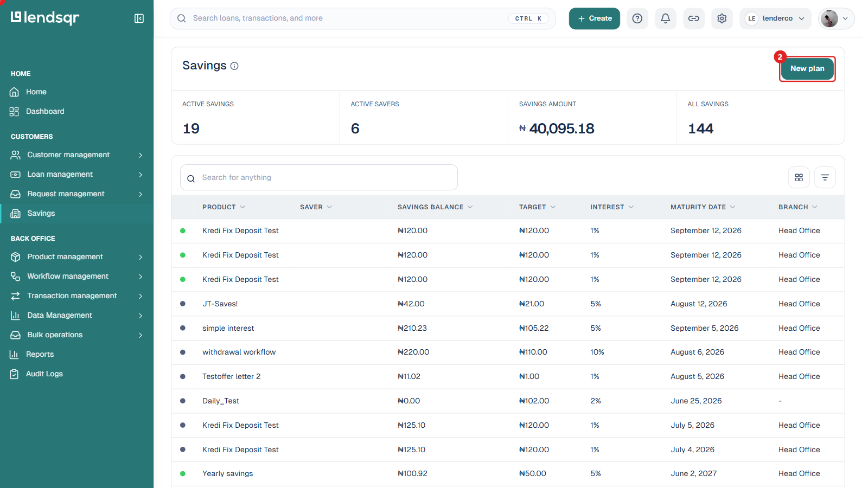Click the Savings info icon
868x488 pixels.
tap(234, 66)
